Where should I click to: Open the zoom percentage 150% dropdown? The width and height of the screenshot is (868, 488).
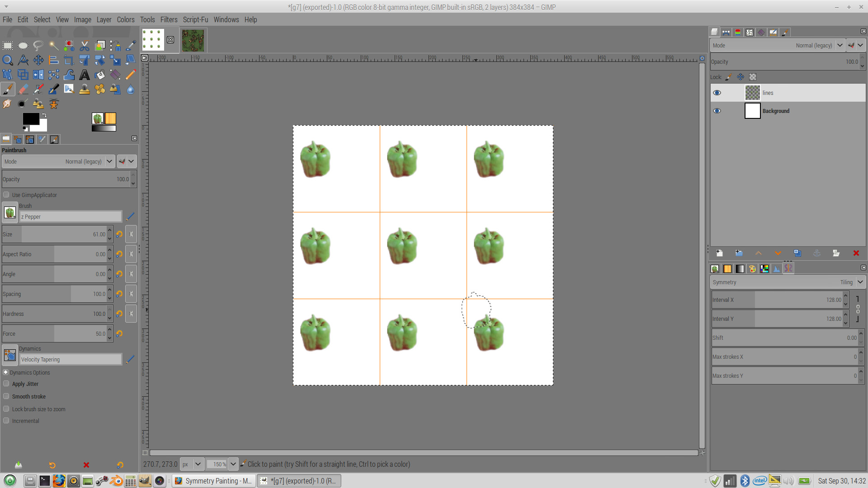click(233, 464)
